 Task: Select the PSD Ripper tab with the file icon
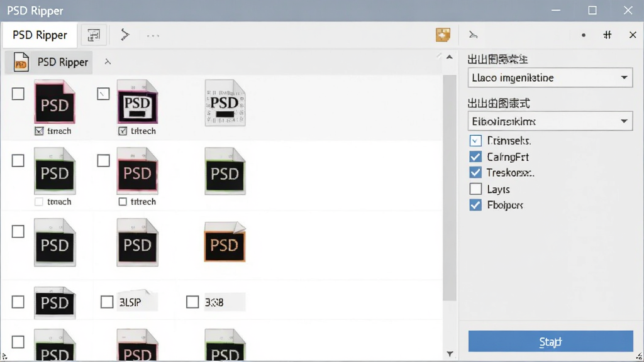(x=49, y=62)
